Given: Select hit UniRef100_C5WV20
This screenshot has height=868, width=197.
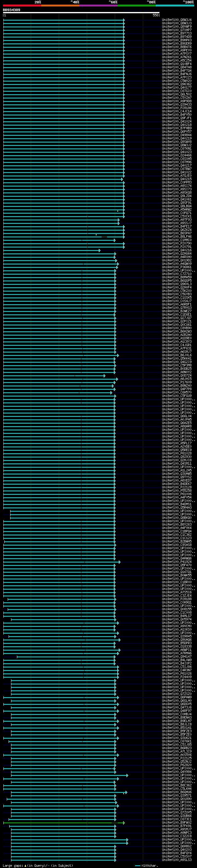Looking at the screenshot, I should [177, 81].
